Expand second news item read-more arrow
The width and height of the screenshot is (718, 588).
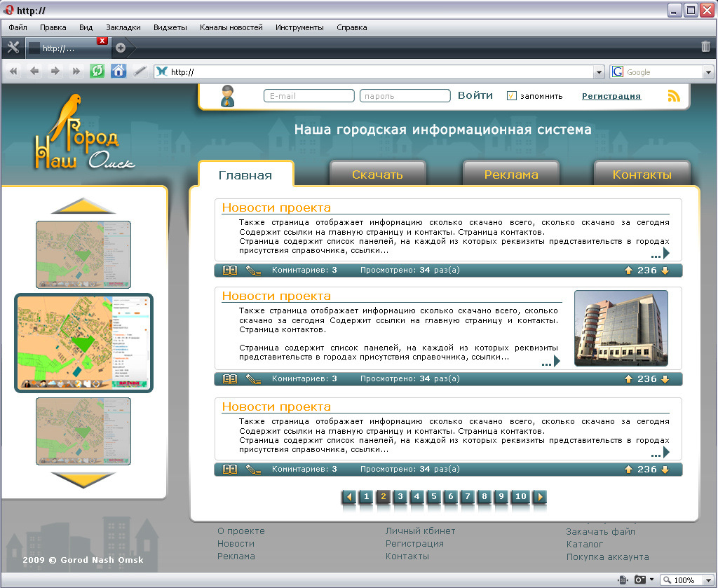(551, 362)
